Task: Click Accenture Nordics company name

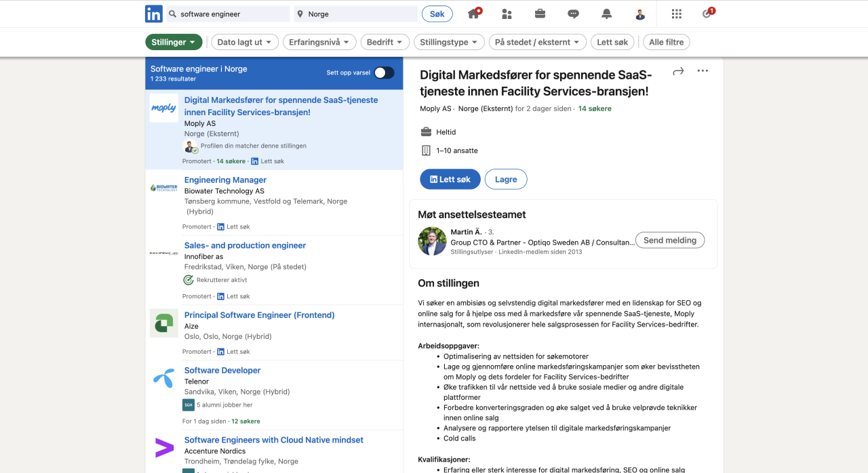Action: (215, 451)
